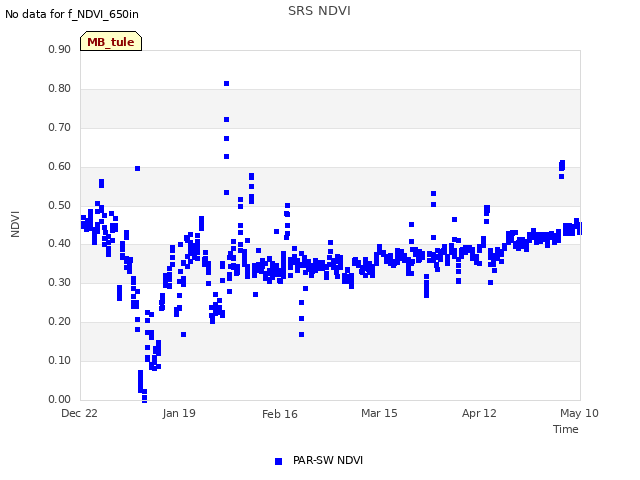
Task: Click the PAR-SW NDVI legend text
Action: coord(328,460)
